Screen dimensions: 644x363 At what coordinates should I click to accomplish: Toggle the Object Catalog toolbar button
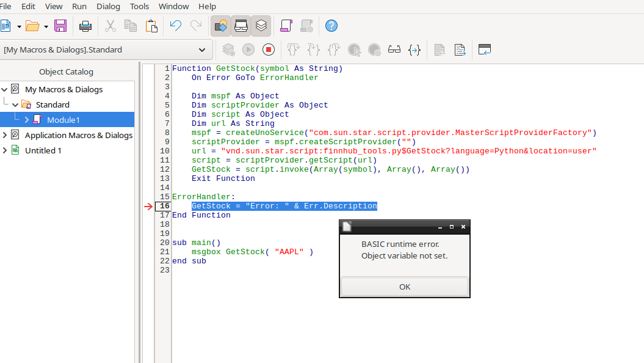click(x=220, y=26)
